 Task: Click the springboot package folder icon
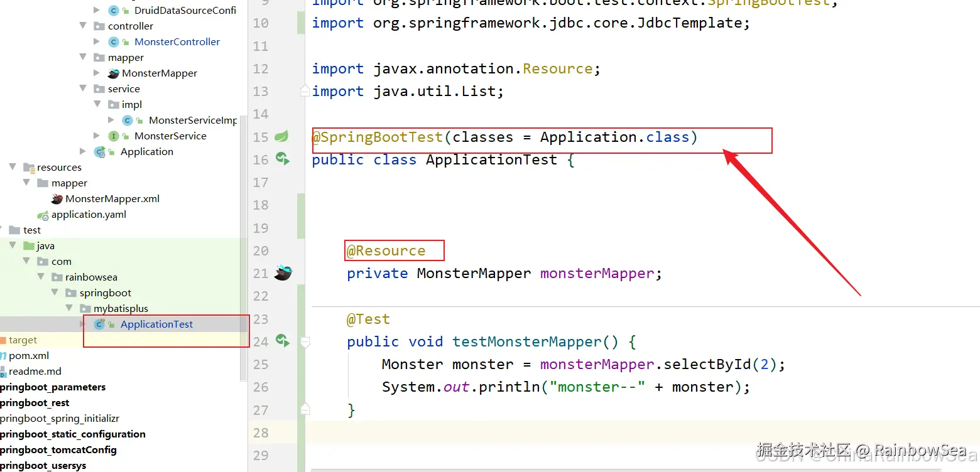pos(72,292)
